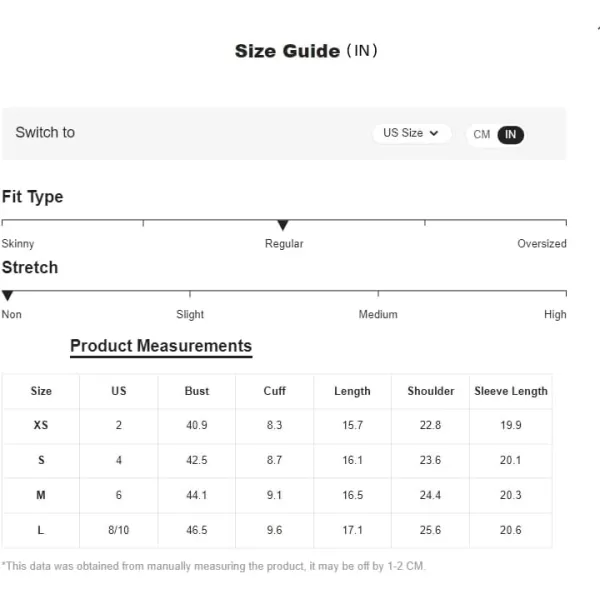Click the Sleeve Length column header
This screenshot has height=600, width=600.
point(511,391)
